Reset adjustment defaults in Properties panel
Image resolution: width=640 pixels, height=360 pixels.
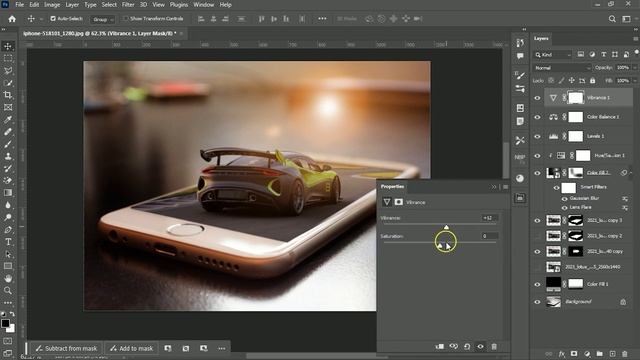click(467, 347)
